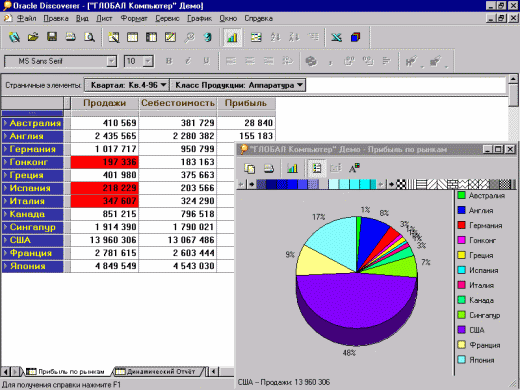Image resolution: width=520 pixels, height=390 pixels.
Task: Click the Edit Sheet pencil icon
Action: [170, 37]
